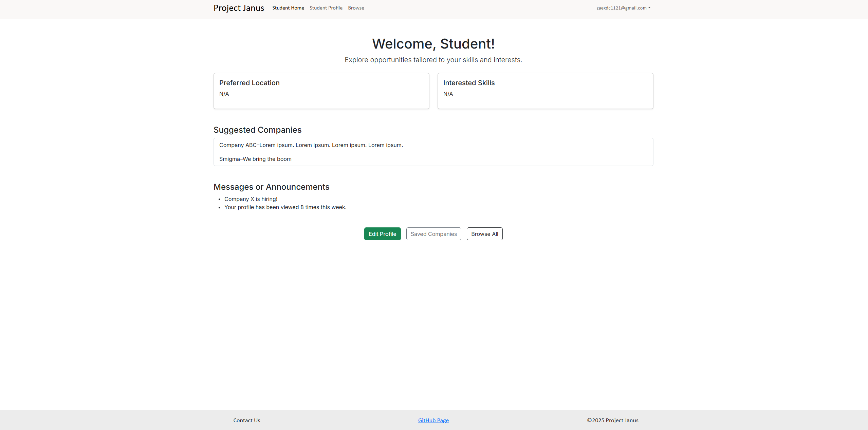The height and width of the screenshot is (430, 868).
Task: Open Saved Companies
Action: [433, 234]
